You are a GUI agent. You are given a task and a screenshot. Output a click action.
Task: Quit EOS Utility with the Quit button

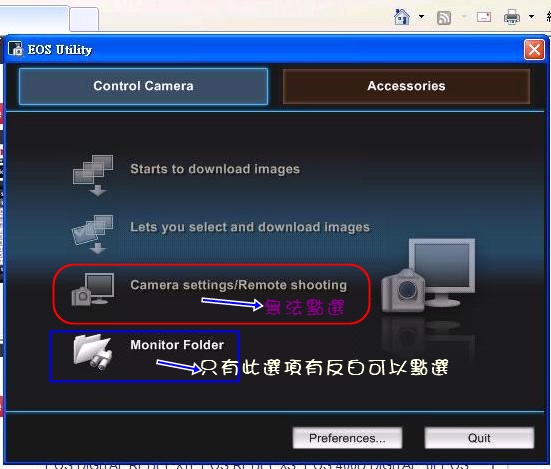[479, 438]
